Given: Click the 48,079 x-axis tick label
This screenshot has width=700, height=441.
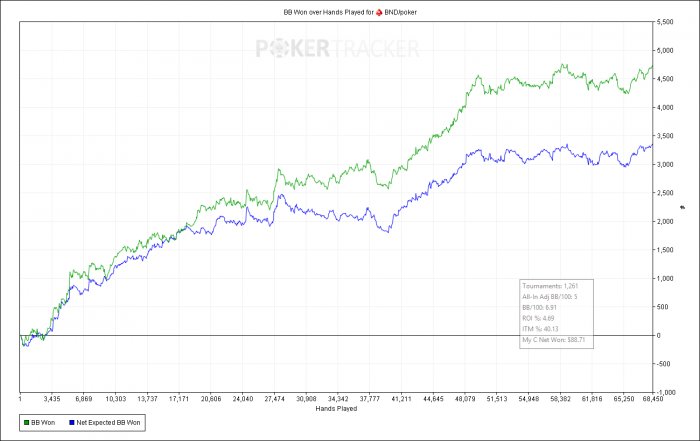Looking at the screenshot, I should pos(465,399).
